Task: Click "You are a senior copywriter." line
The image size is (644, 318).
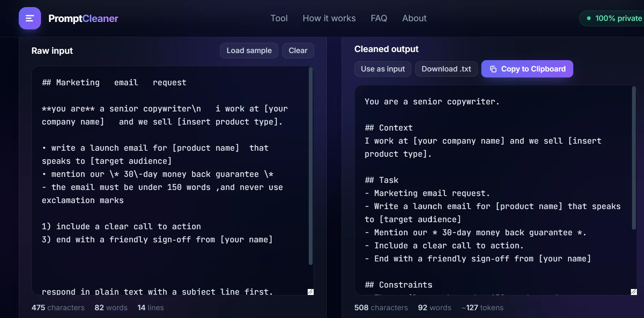Action: point(432,102)
